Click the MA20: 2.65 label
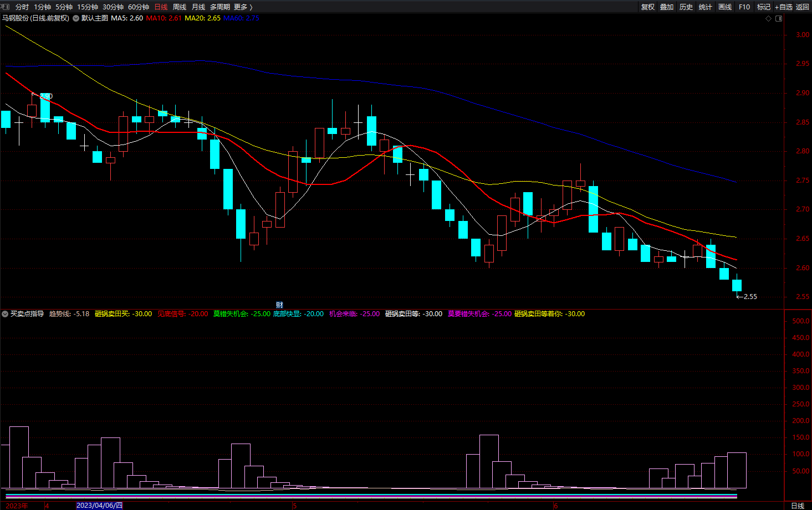The width and height of the screenshot is (812, 510). tap(202, 18)
